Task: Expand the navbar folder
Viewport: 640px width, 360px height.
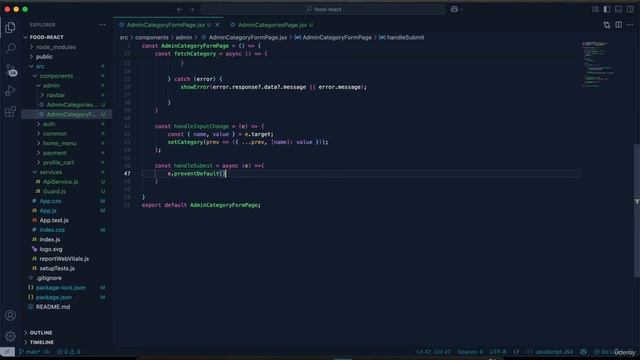Action: (56, 95)
